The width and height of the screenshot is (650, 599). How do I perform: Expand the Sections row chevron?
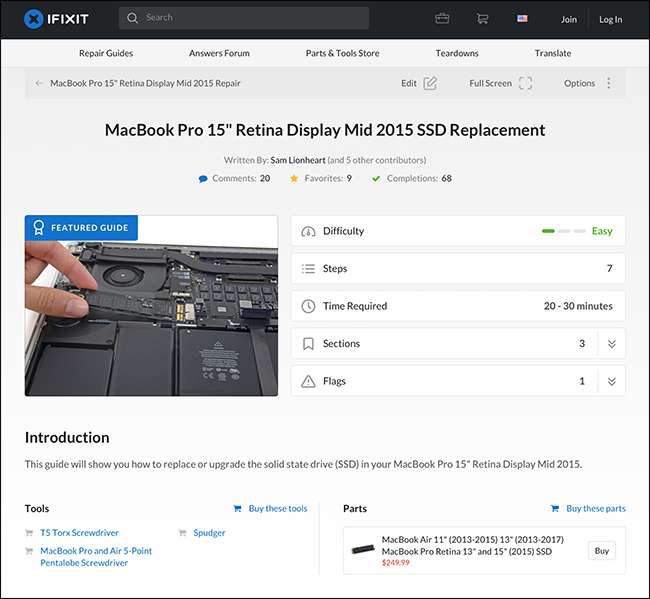coord(612,344)
